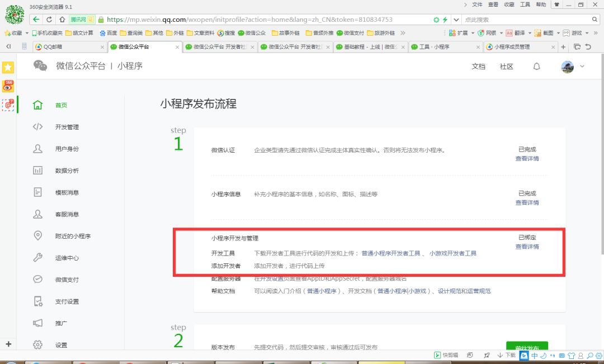Switch to the 小程序成员管理 tab
The width and height of the screenshot is (604, 364).
[521, 47]
